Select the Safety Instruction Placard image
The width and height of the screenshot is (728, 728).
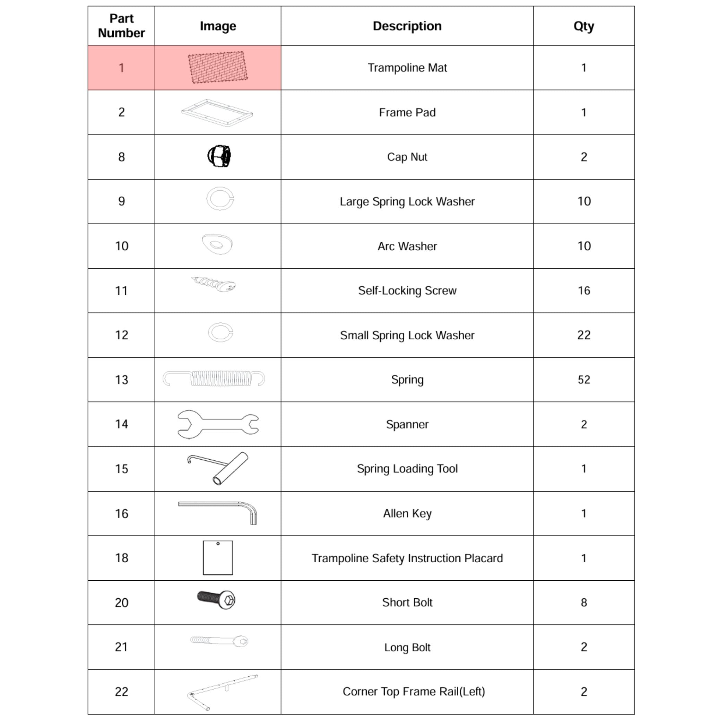tap(218, 558)
